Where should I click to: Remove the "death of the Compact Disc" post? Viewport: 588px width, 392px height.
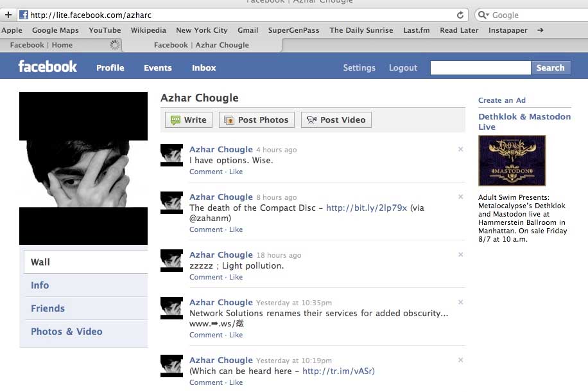pyautogui.click(x=460, y=197)
